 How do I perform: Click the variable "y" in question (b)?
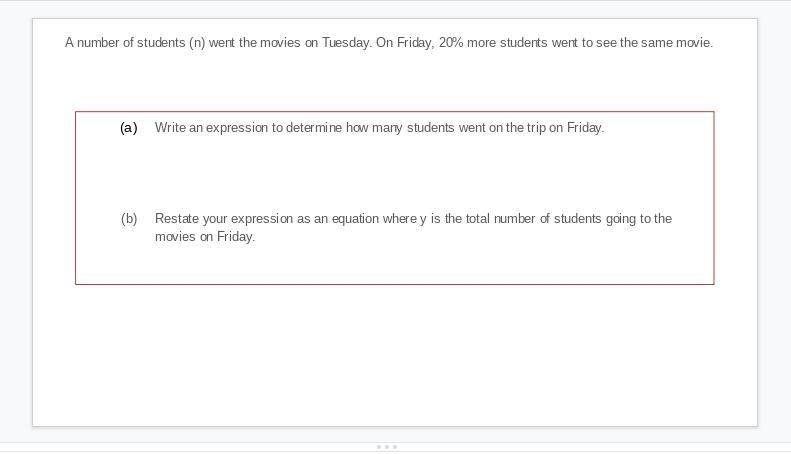[423, 219]
